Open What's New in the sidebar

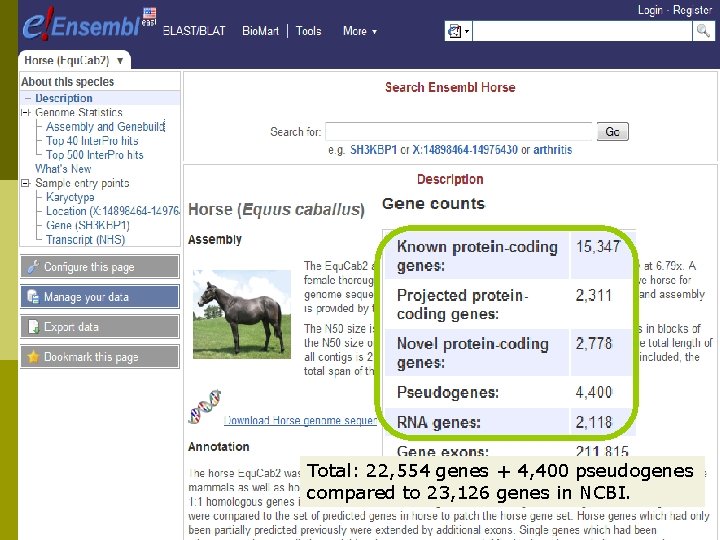click(63, 169)
